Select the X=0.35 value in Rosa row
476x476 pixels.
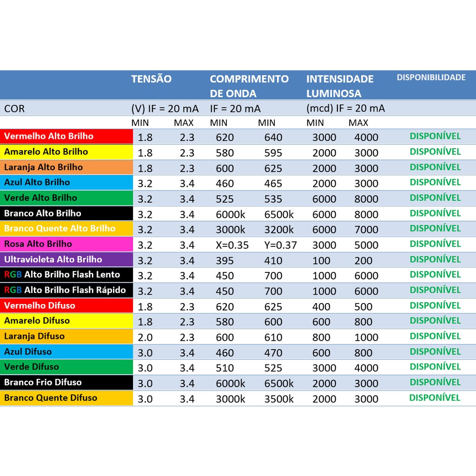coord(232,245)
